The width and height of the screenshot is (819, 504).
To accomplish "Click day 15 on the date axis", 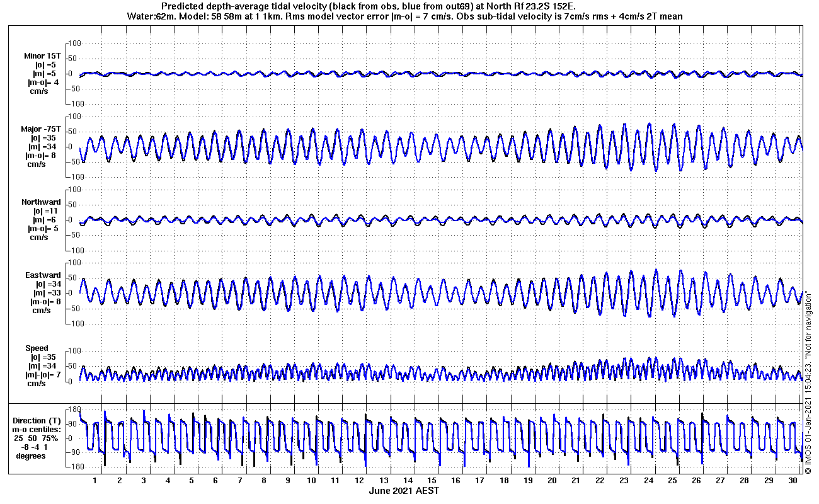I will [432, 480].
